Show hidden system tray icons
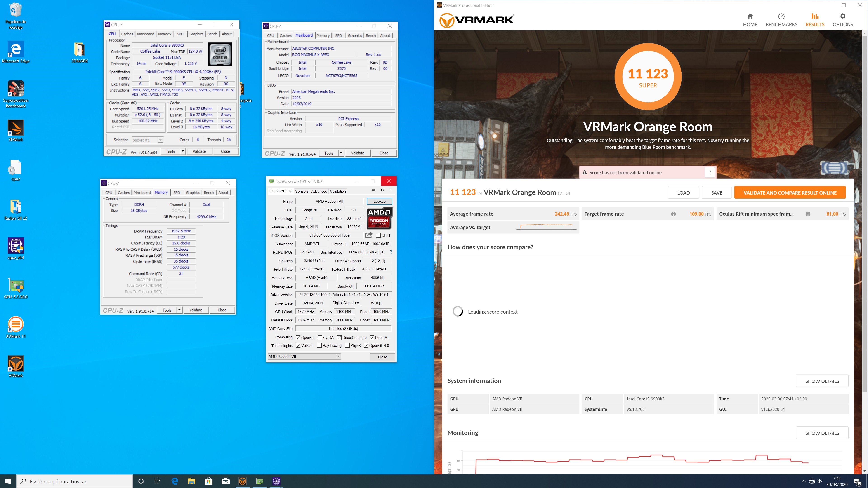 click(803, 481)
